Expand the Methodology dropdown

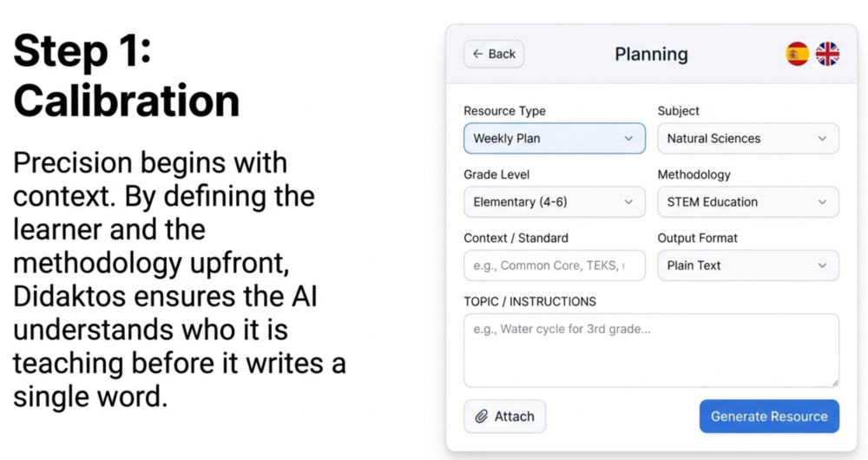click(x=747, y=202)
